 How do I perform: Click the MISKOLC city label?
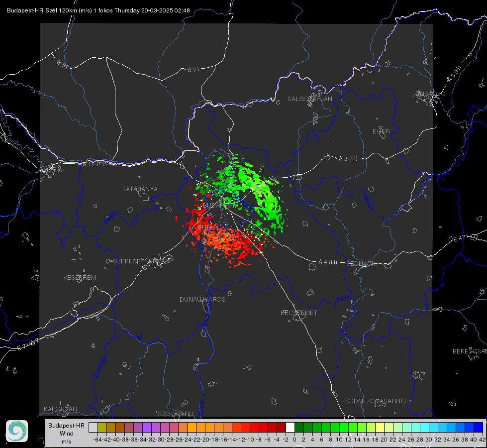point(431,94)
